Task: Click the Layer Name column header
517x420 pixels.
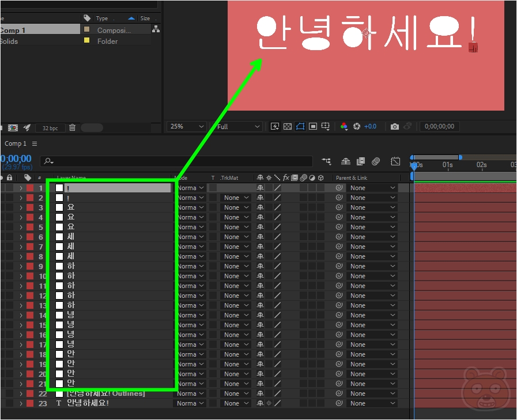Action: coord(71,177)
